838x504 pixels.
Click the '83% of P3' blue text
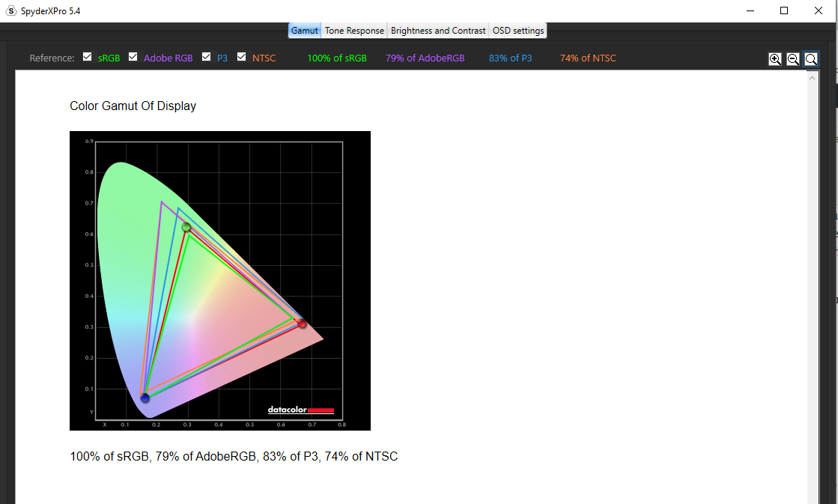coord(511,58)
